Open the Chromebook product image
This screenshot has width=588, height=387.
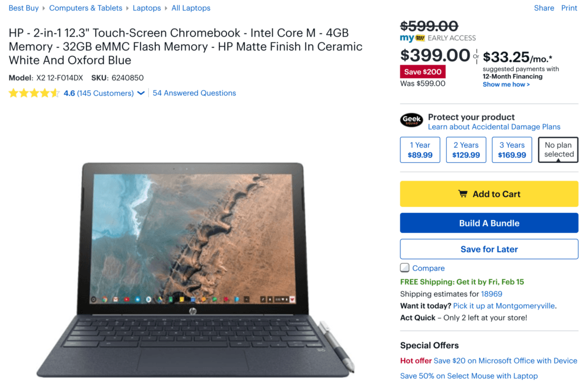(x=195, y=269)
